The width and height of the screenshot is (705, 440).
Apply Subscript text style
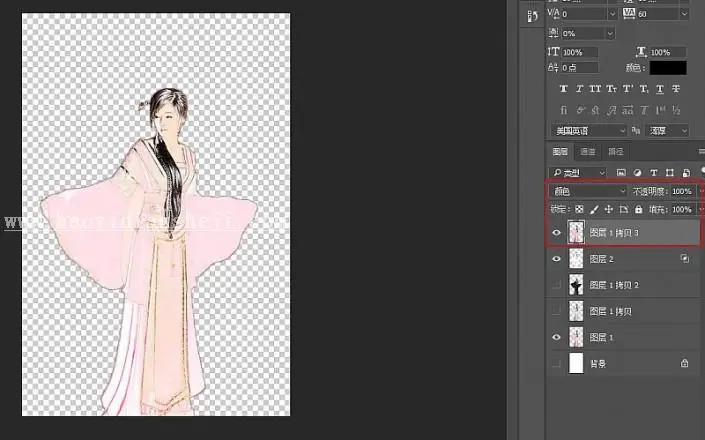[x=644, y=89]
